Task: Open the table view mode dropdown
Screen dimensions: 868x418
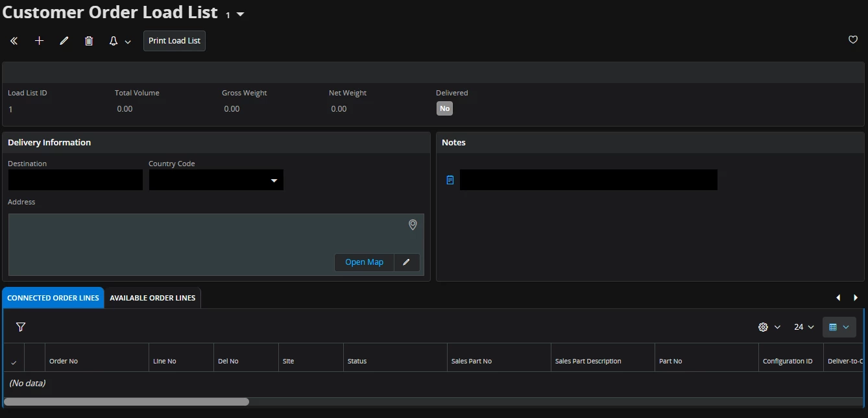Action: (x=839, y=327)
